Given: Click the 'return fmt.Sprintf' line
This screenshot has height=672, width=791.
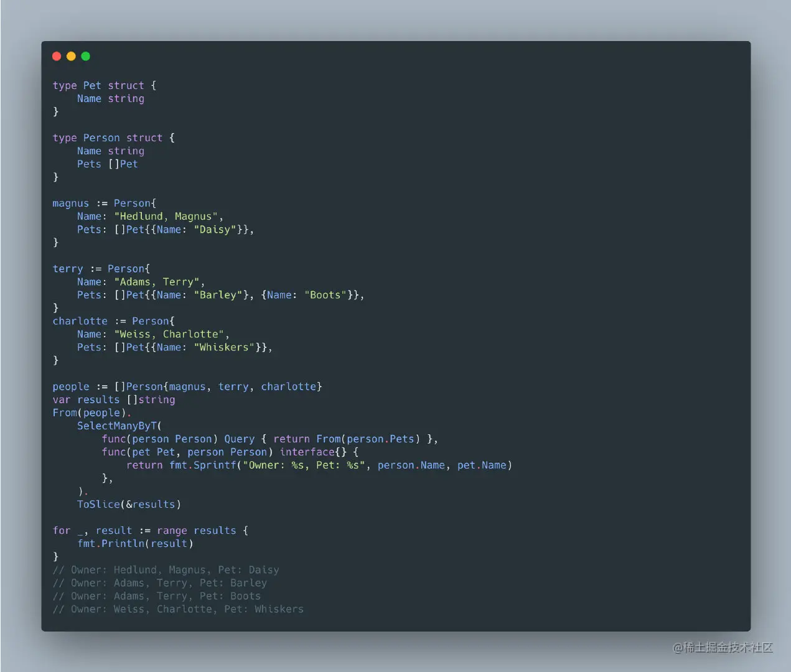Looking at the screenshot, I should [319, 465].
